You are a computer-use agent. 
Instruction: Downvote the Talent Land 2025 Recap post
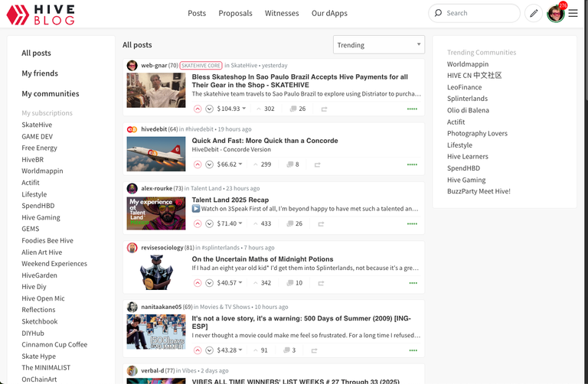coord(210,223)
